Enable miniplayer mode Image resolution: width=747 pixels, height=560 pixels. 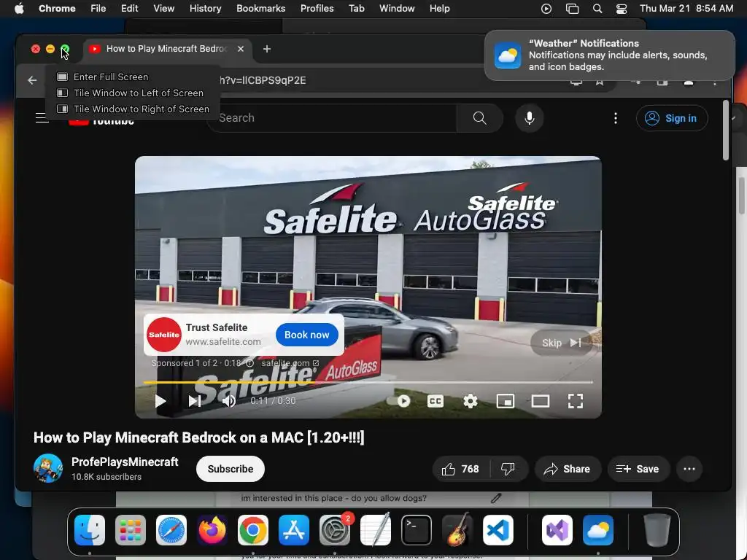[x=505, y=401]
